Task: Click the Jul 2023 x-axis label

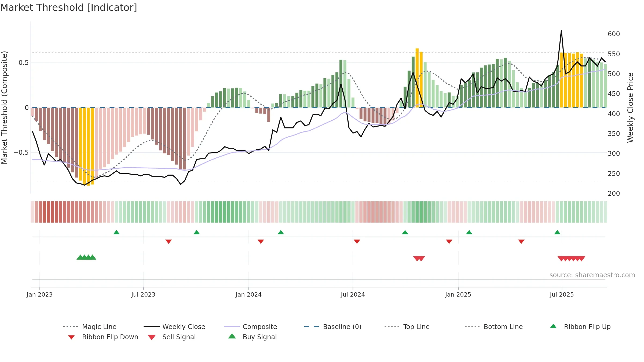Action: point(143,294)
